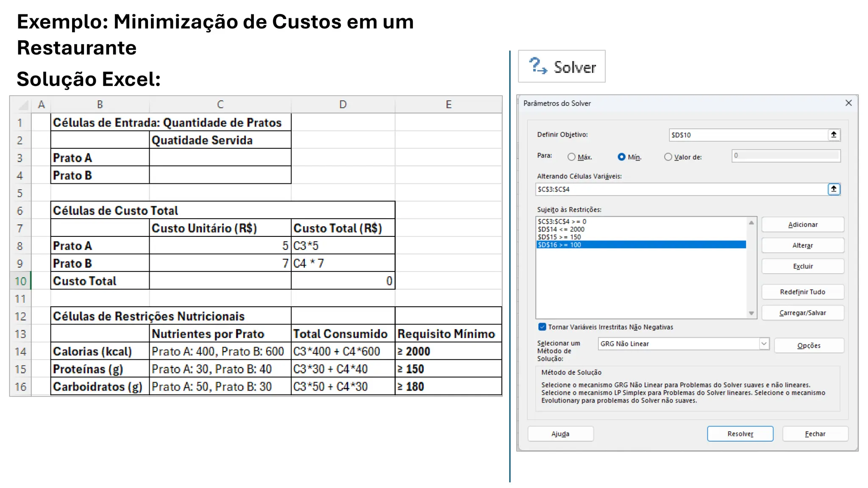Click cell with C3*400 + C4*600

click(x=343, y=352)
